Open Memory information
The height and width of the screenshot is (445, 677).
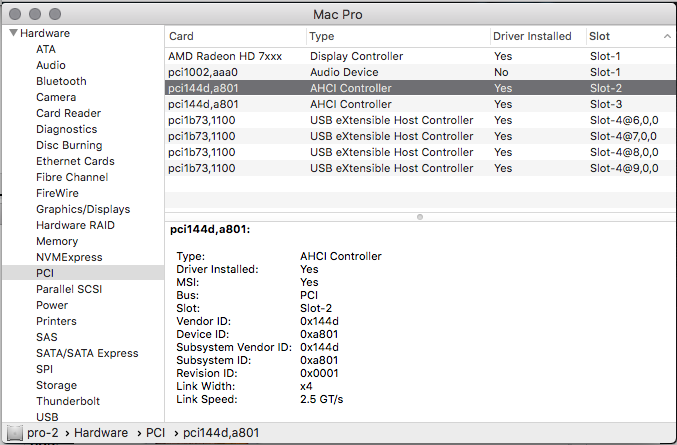tap(57, 241)
